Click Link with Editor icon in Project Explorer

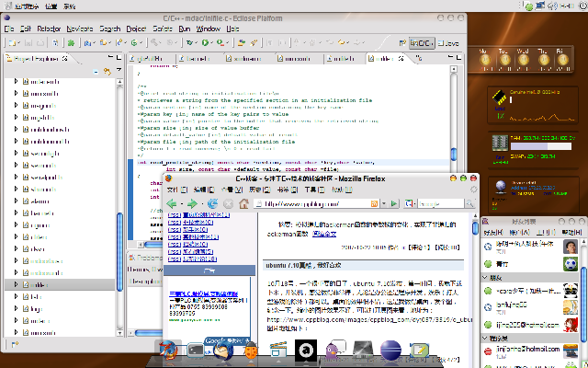(x=107, y=70)
